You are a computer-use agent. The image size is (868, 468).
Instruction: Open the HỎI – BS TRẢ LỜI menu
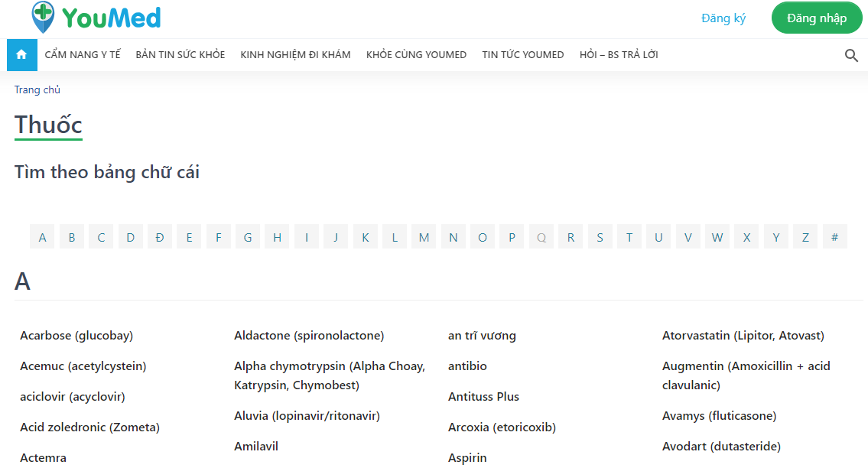click(619, 55)
